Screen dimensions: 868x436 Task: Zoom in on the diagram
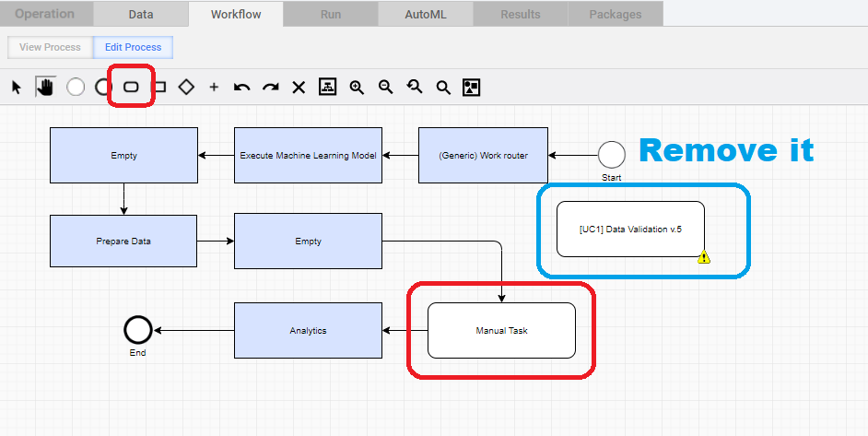coord(357,87)
